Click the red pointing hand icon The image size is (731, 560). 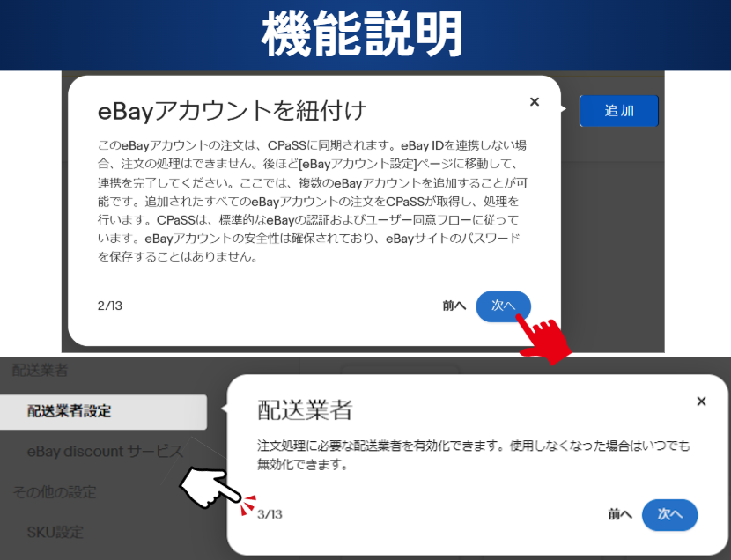[x=544, y=339]
